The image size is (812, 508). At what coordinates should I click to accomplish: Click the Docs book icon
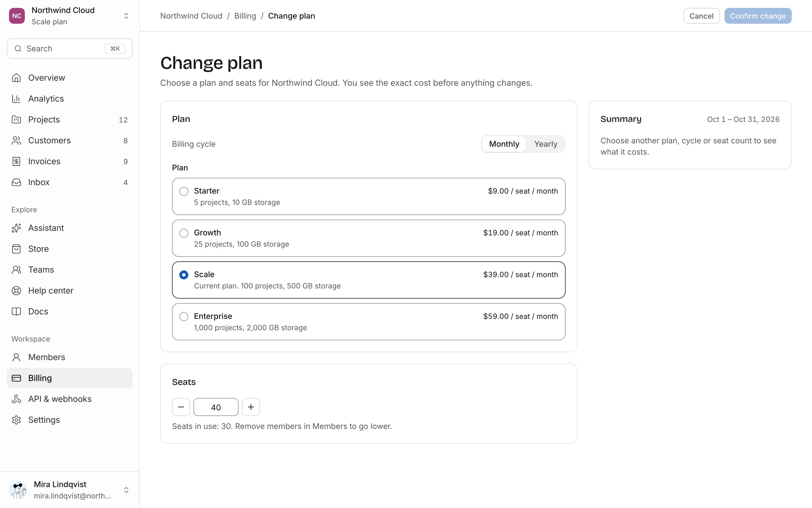[16, 311]
